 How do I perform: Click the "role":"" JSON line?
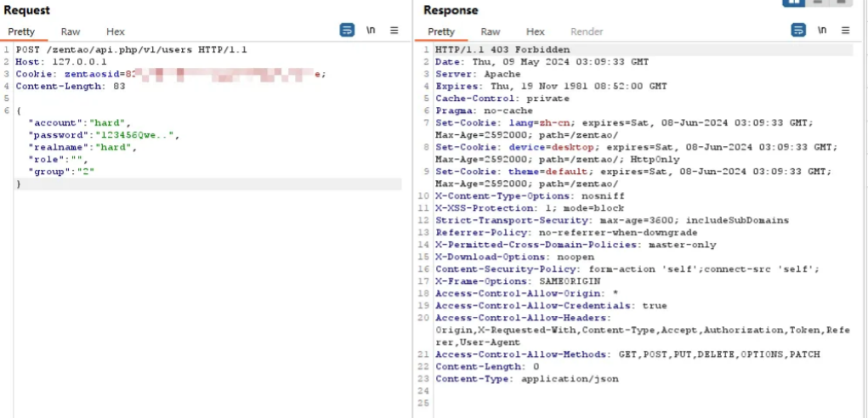58,159
